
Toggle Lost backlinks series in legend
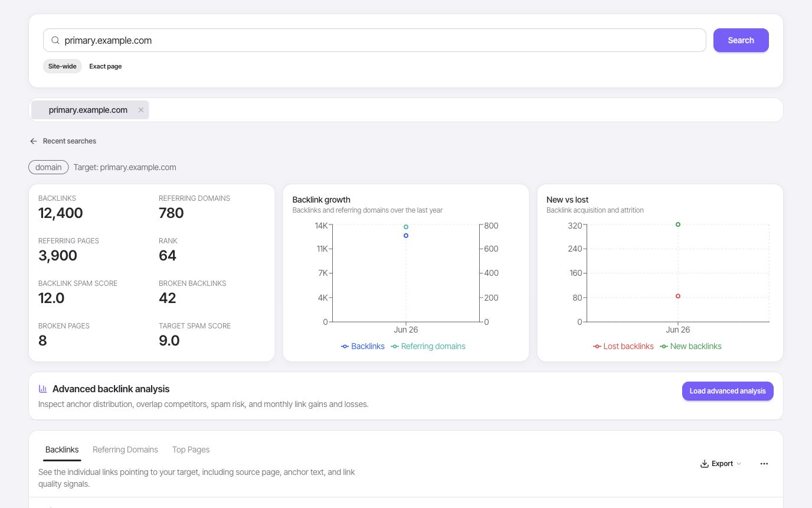pyautogui.click(x=623, y=346)
